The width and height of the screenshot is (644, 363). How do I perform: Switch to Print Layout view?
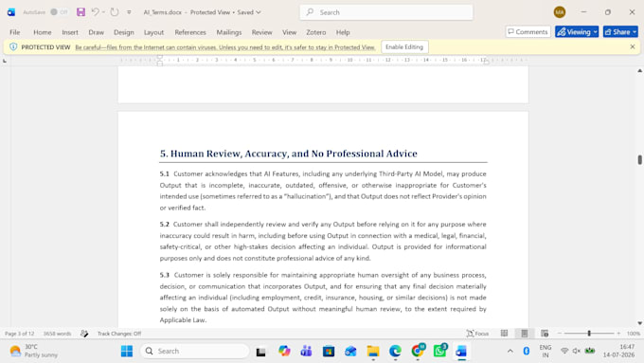tap(525, 334)
